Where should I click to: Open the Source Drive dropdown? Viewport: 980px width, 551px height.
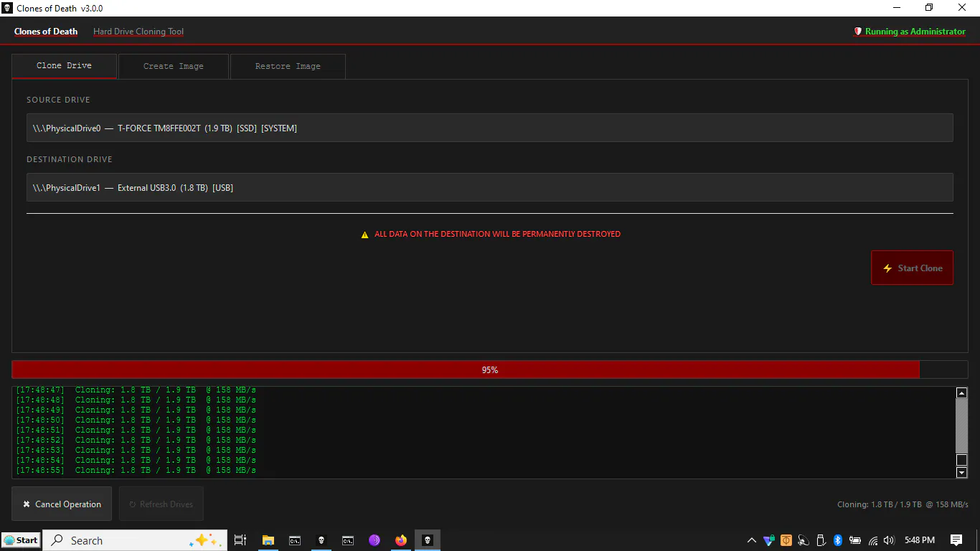click(490, 128)
